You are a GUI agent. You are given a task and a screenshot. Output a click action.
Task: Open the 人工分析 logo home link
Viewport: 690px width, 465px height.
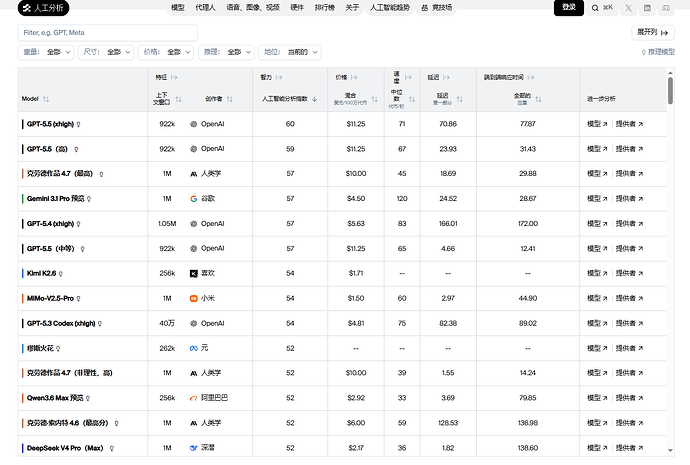point(43,8)
